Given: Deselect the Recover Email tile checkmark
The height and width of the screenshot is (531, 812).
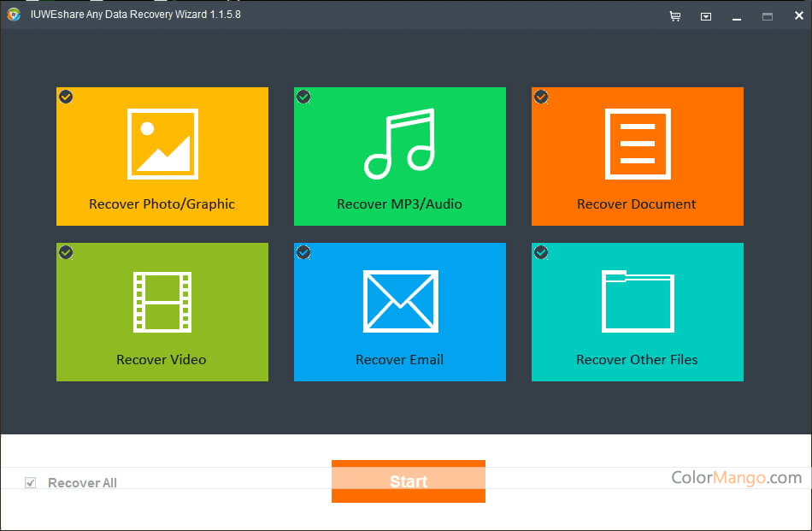Looking at the screenshot, I should tap(303, 252).
